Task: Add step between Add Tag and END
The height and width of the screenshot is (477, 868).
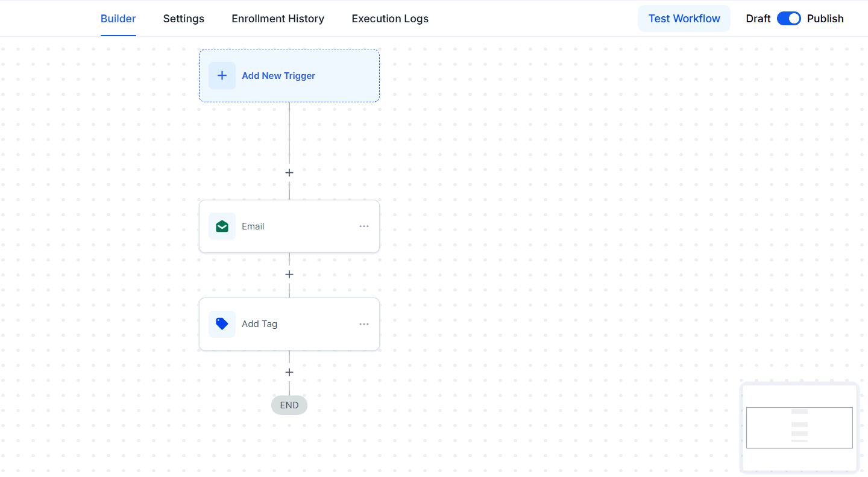Action: [x=289, y=372]
